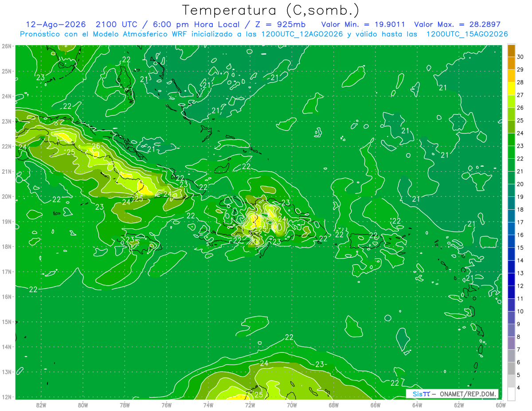
Task: Select the '12-Ago-2026' date text
Action: point(56,24)
